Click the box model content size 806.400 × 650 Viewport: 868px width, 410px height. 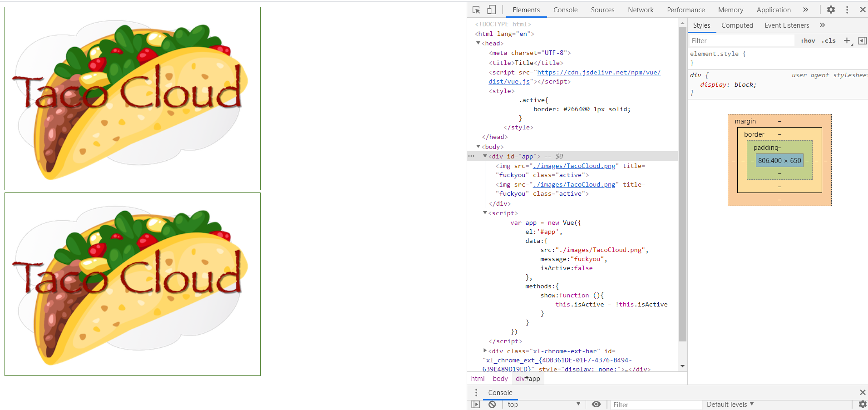coord(779,160)
